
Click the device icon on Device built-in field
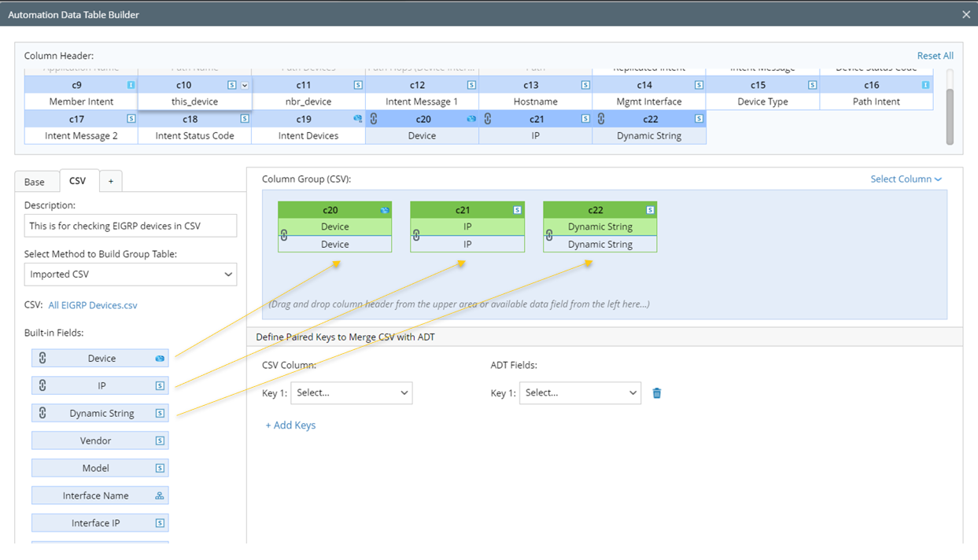click(160, 358)
